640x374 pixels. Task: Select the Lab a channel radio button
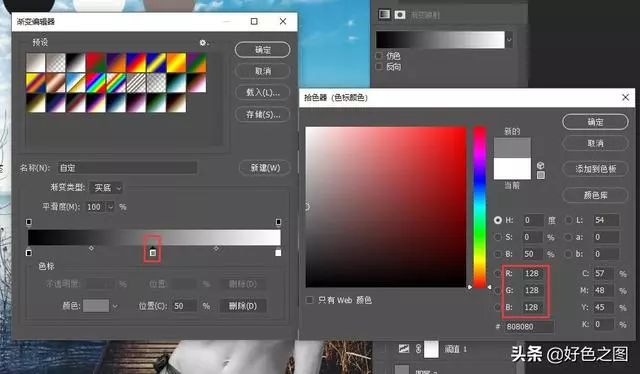point(569,237)
